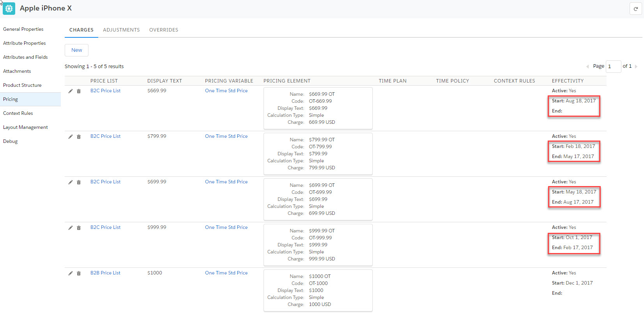Edit the $669.99 charge with pencil icon
The width and height of the screenshot is (644, 313).
coord(71,91)
